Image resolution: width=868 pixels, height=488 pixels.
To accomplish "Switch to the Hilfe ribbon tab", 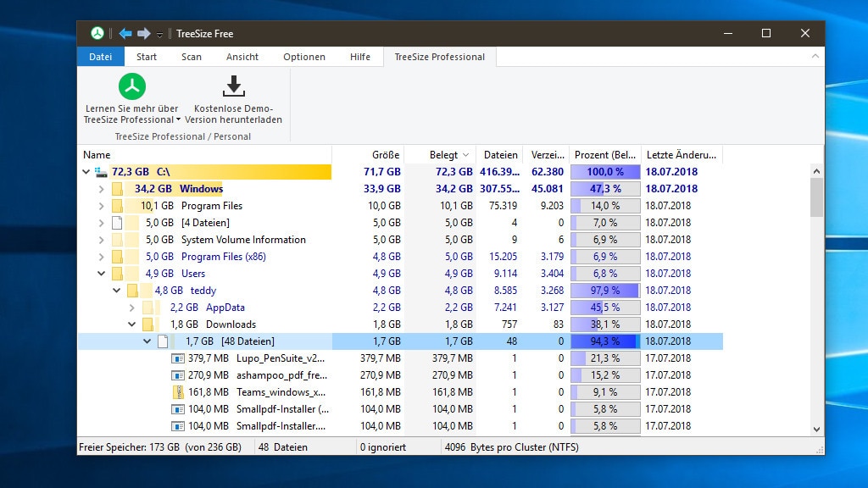I will pyautogui.click(x=359, y=57).
